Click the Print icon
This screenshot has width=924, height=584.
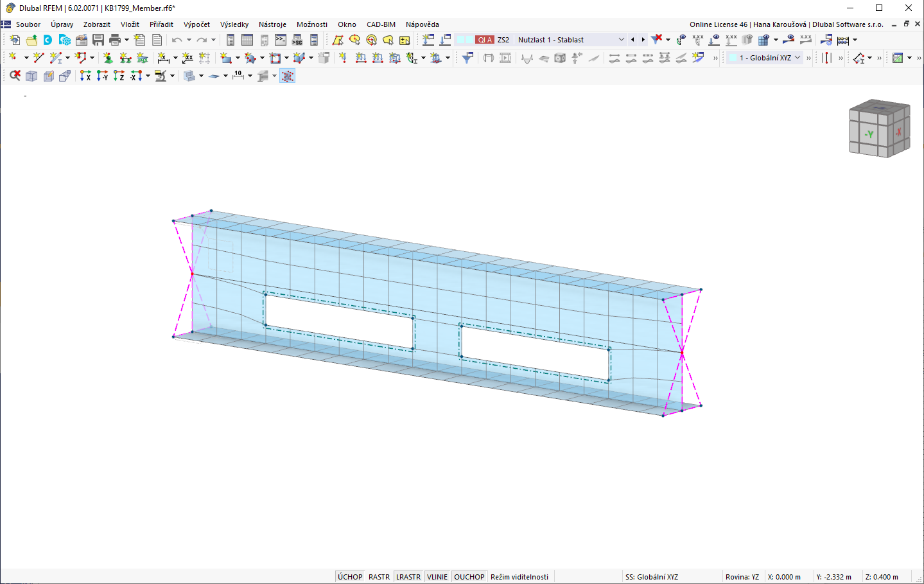pyautogui.click(x=115, y=40)
